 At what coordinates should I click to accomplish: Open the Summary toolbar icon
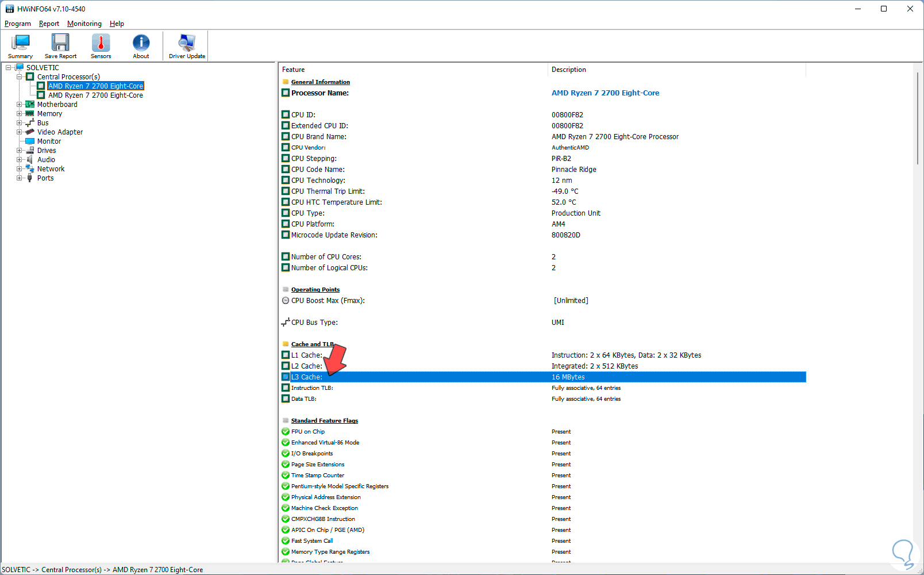[20, 46]
